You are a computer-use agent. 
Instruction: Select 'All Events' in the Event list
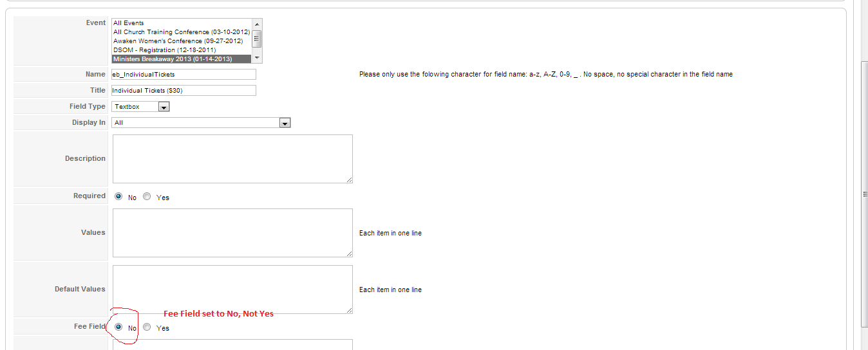tap(182, 23)
